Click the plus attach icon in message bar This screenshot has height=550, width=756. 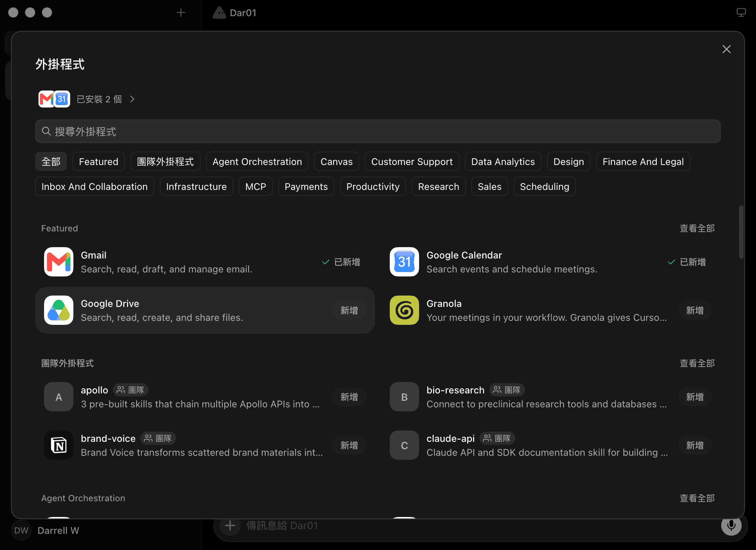(230, 525)
